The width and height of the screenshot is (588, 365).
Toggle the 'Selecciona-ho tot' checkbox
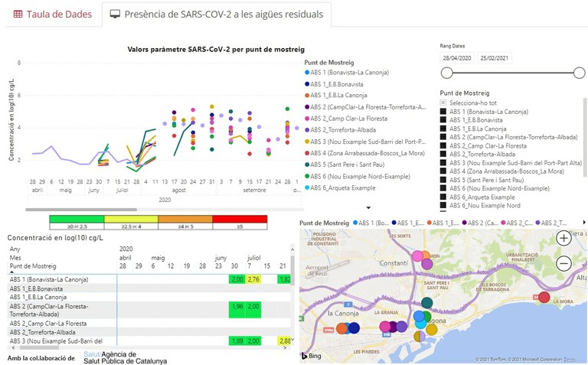pyautogui.click(x=443, y=102)
